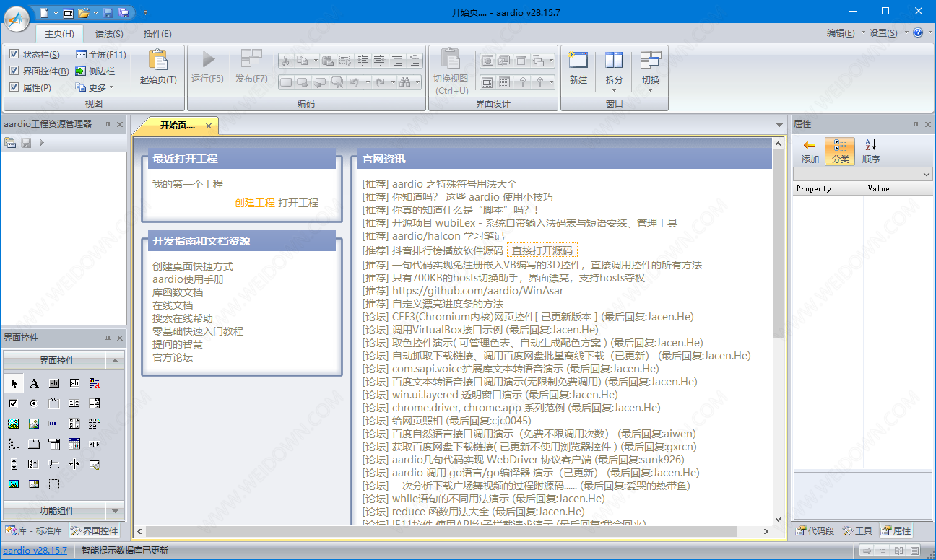Open the 我的第一个工程 recent project
The width and height of the screenshot is (936, 560).
188,184
